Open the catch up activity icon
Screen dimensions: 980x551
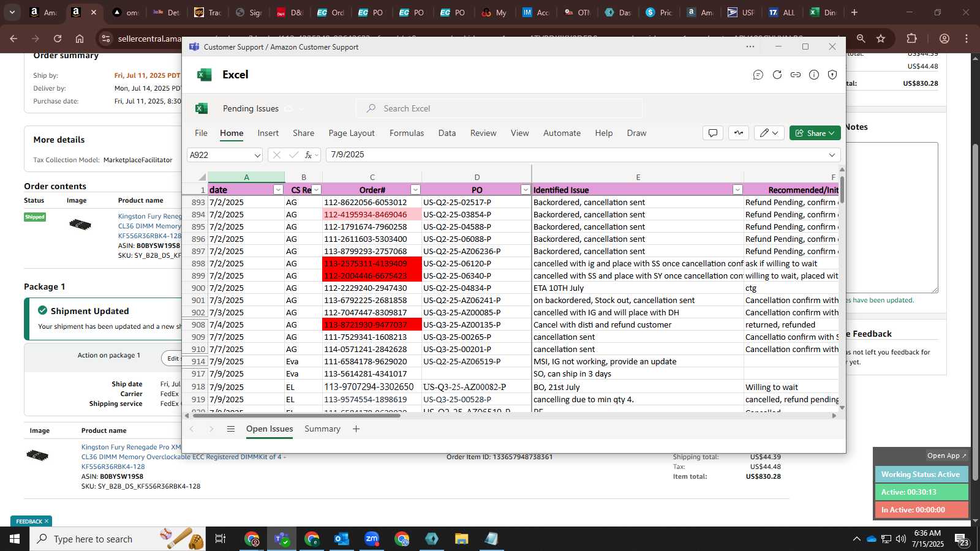pyautogui.click(x=739, y=133)
